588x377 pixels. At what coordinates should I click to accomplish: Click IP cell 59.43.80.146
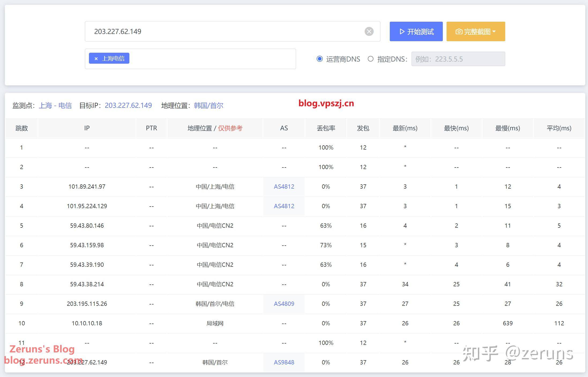pos(87,226)
